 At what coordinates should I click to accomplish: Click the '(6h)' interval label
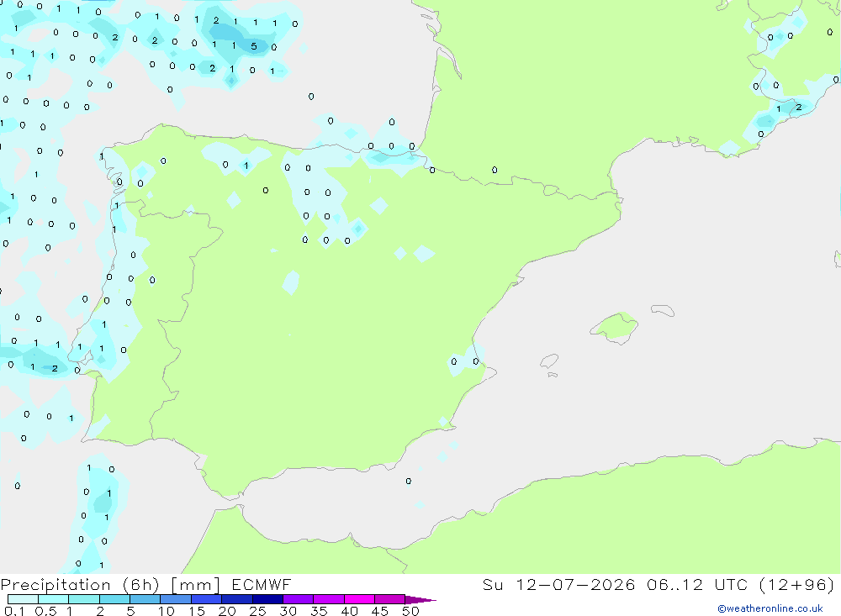[140, 585]
